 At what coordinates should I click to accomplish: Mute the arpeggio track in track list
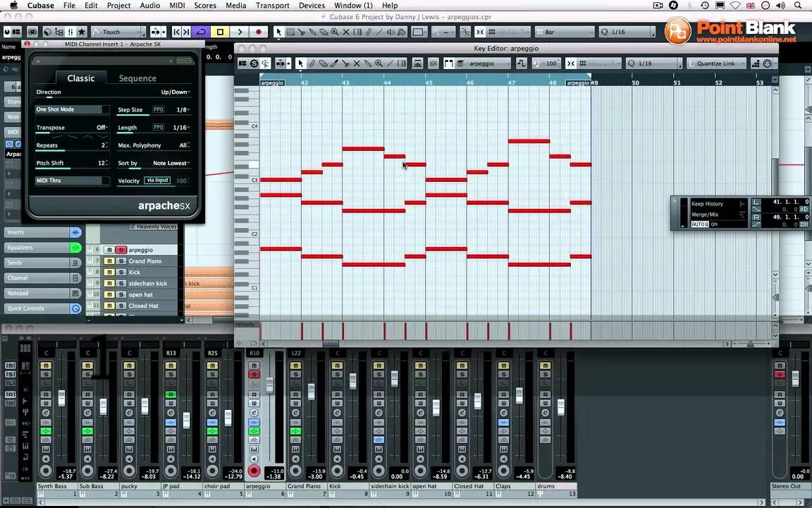pos(109,250)
